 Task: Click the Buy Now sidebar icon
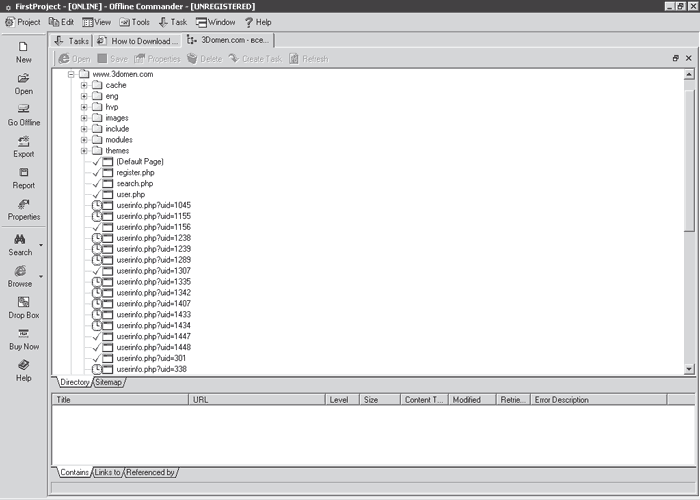tap(23, 333)
